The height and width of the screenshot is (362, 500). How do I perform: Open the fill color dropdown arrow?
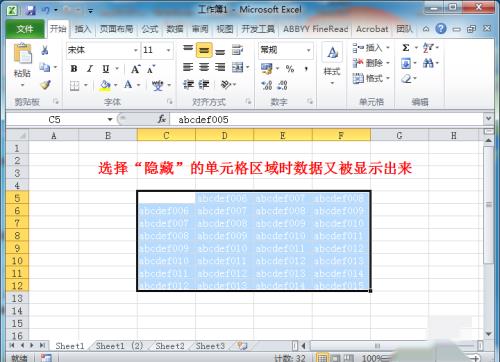[x=116, y=85]
